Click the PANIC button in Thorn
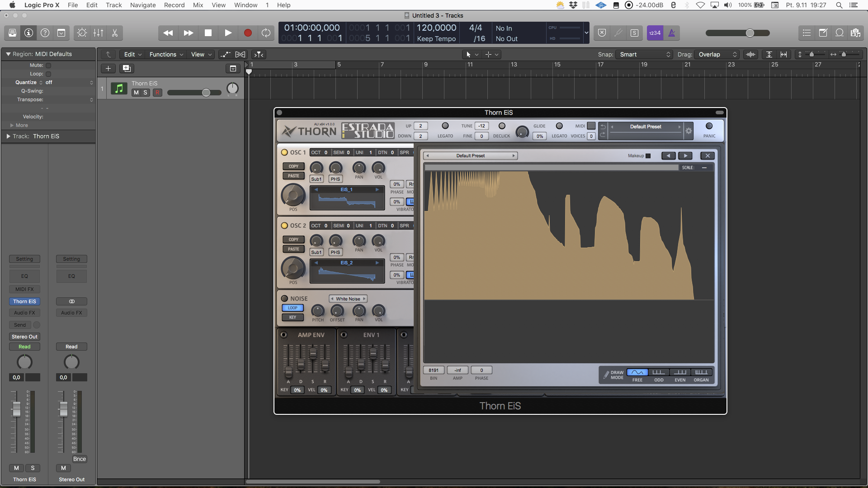This screenshot has height=488, width=868. pyautogui.click(x=709, y=126)
